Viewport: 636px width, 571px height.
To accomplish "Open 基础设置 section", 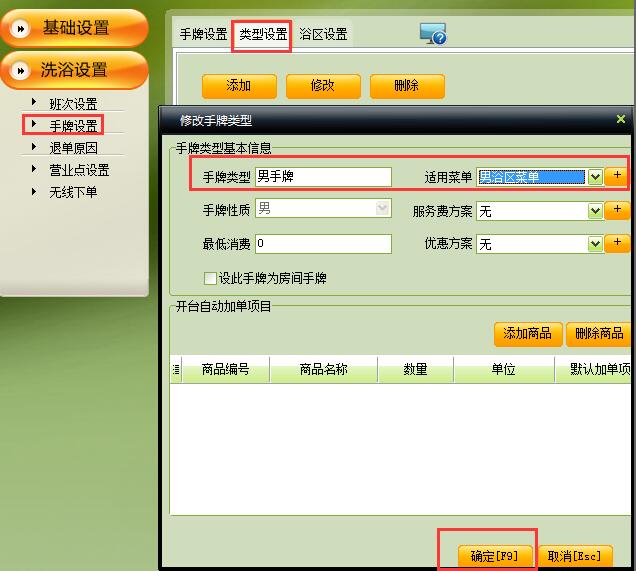I will [74, 28].
